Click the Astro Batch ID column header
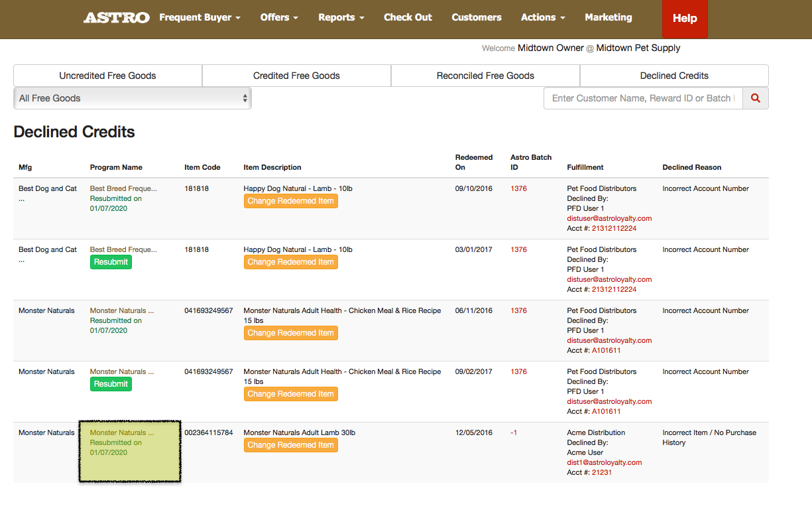812x518 pixels. point(531,162)
